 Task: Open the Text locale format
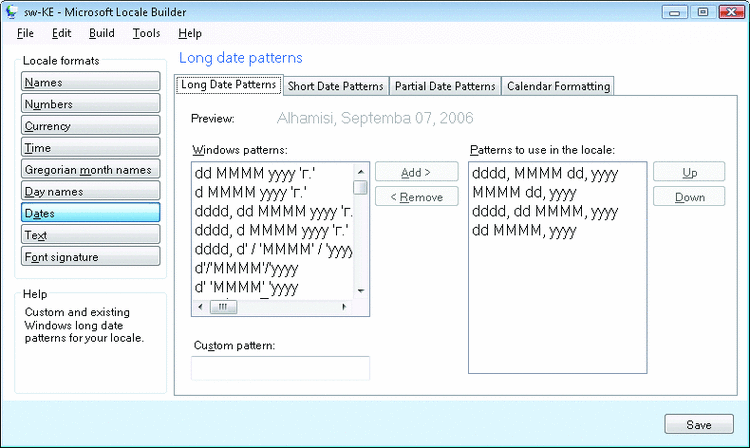tap(90, 235)
